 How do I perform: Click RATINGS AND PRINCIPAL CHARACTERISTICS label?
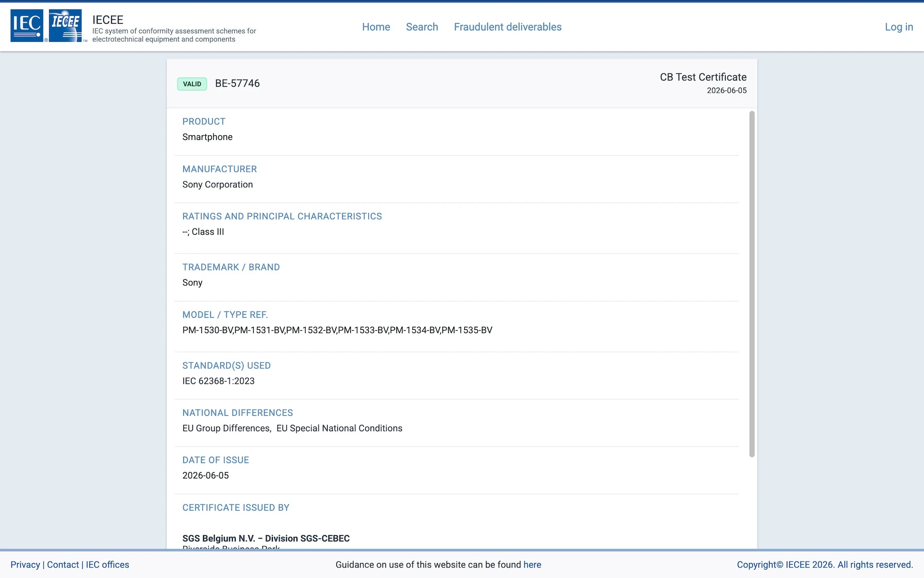(x=282, y=216)
